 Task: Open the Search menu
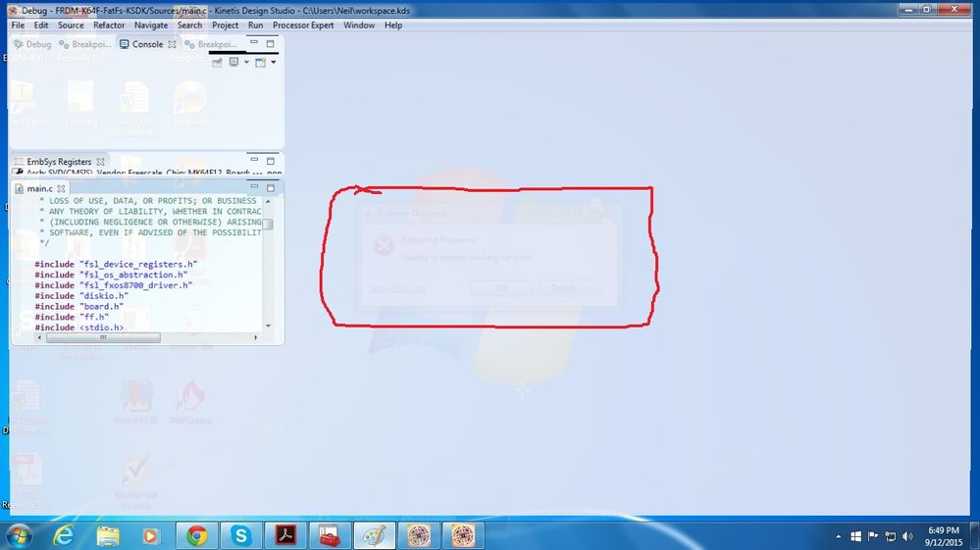pyautogui.click(x=189, y=25)
